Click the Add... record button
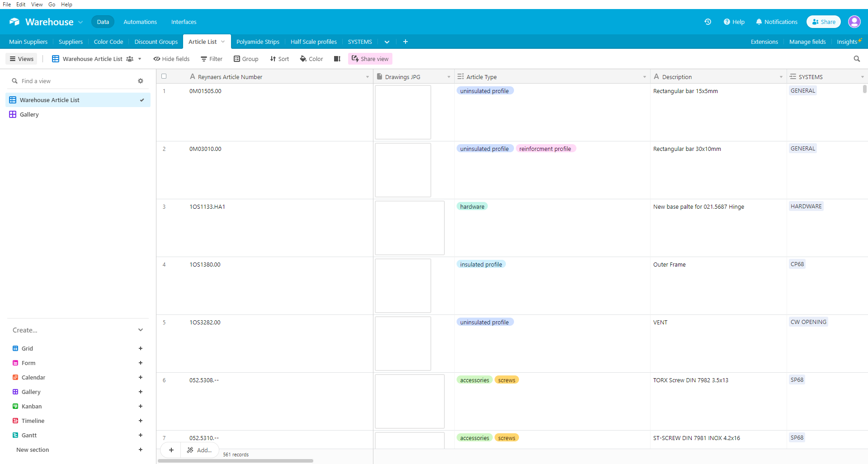 click(199, 450)
